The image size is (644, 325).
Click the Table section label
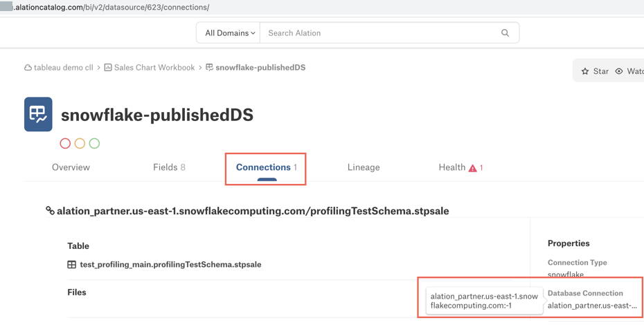(78, 245)
